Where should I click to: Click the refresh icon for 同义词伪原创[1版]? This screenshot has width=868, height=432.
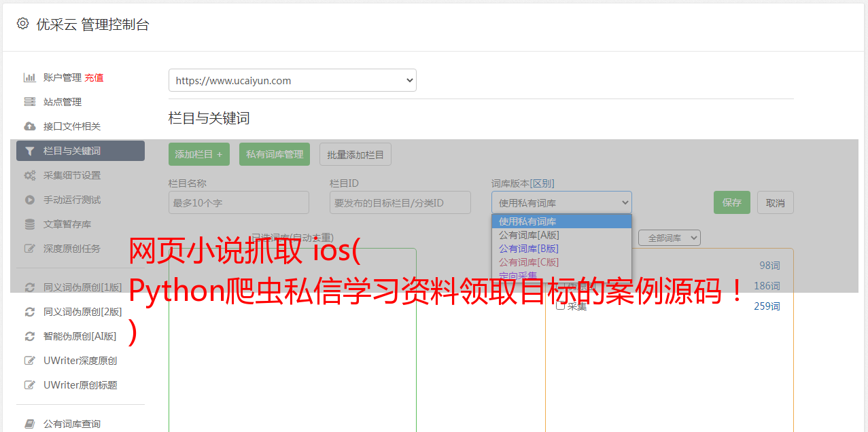[x=29, y=287]
